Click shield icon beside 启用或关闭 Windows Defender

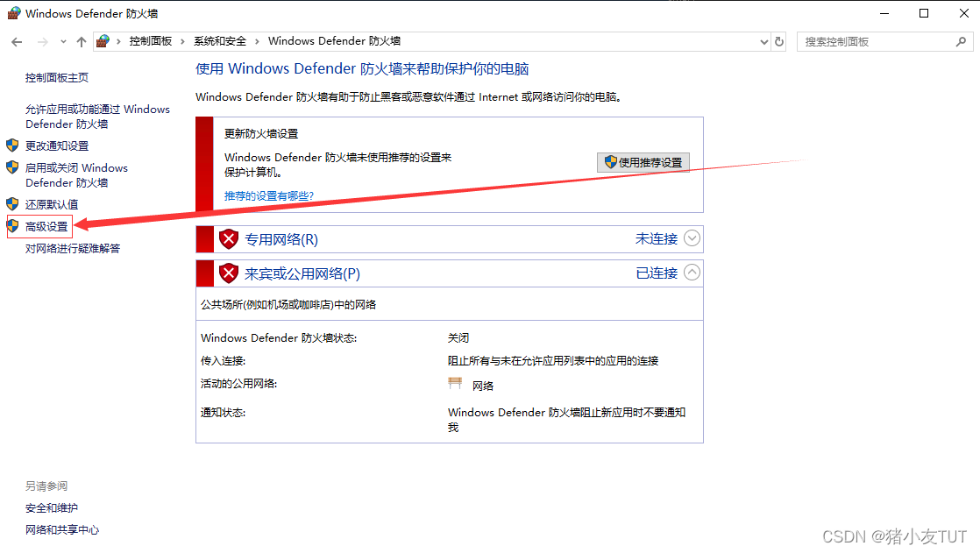pyautogui.click(x=12, y=167)
